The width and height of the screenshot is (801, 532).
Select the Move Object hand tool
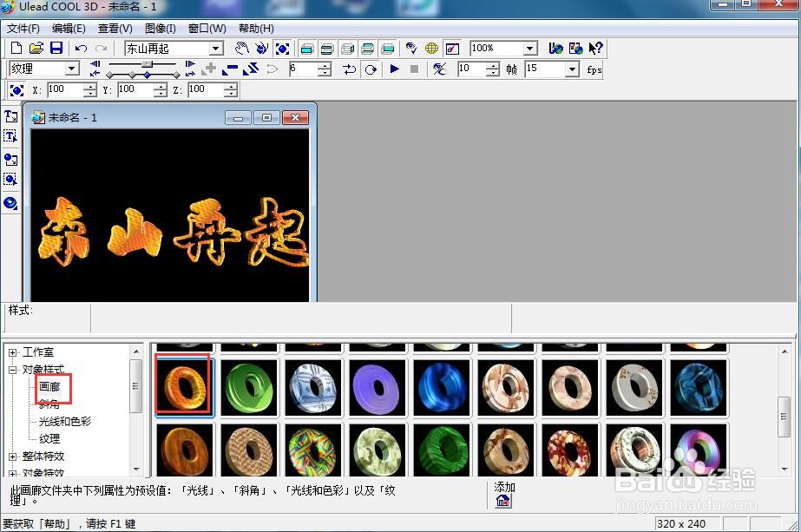[x=241, y=49]
